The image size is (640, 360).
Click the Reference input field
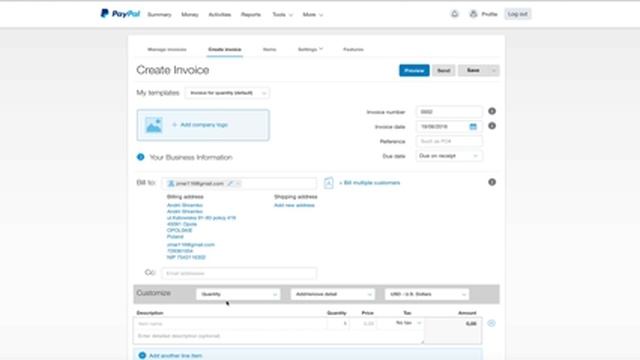(x=449, y=141)
